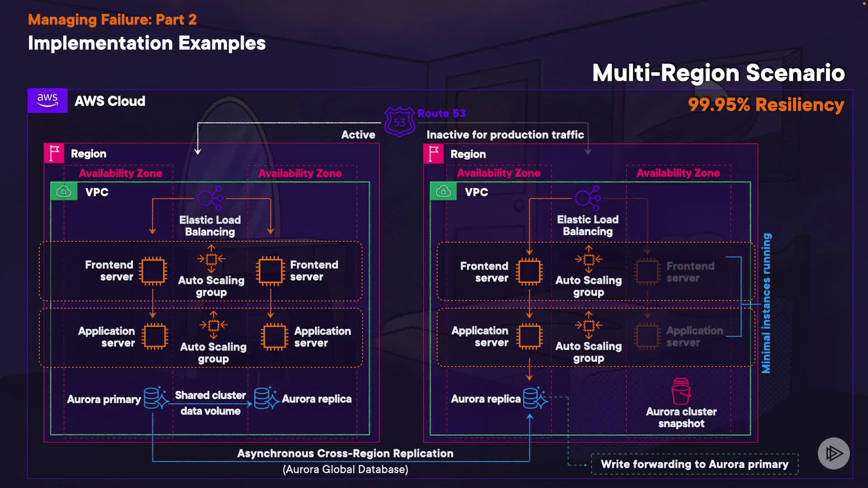Click the right region's green VPC cloud icon
The height and width of the screenshot is (488, 868).
443,192
